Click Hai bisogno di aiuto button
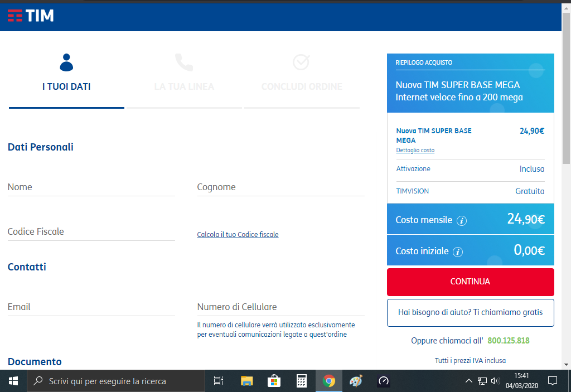Image resolution: width=571 pixels, height=392 pixels. pos(471,313)
